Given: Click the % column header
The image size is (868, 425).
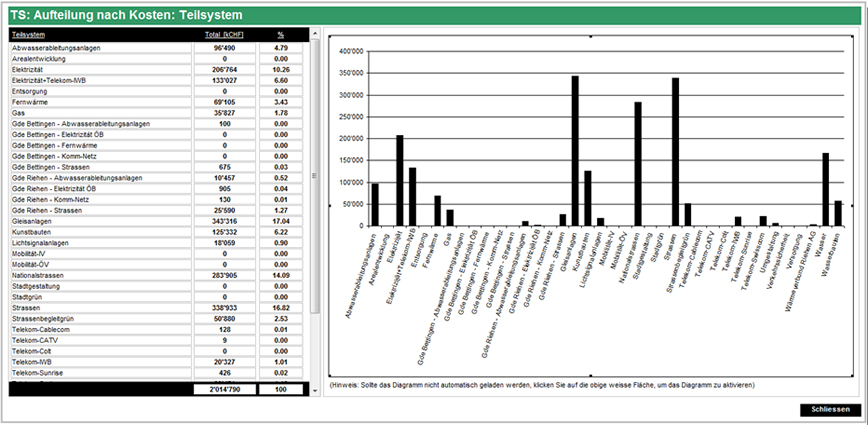Looking at the screenshot, I should (x=281, y=33).
